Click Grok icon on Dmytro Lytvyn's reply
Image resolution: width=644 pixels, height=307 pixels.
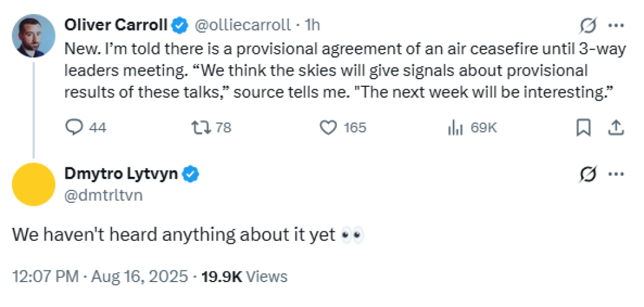(x=588, y=174)
